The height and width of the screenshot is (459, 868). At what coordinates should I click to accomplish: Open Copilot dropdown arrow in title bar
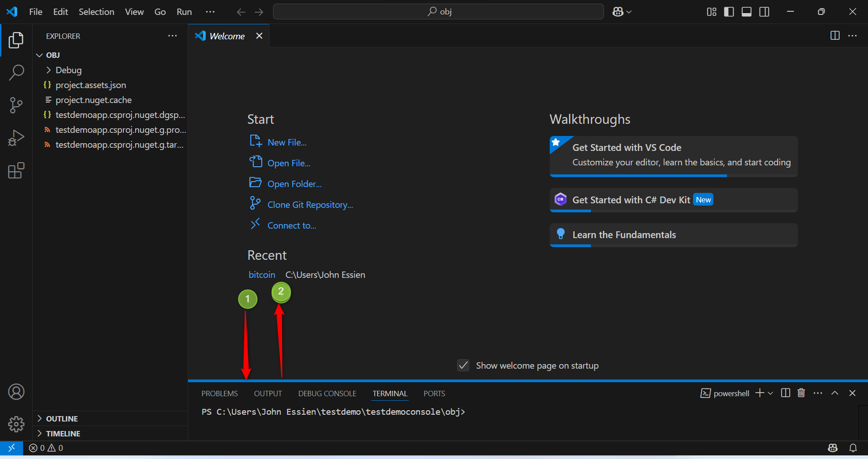(x=629, y=12)
